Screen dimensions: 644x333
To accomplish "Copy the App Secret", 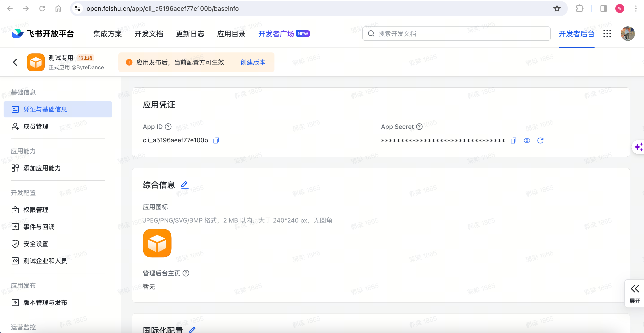I will coord(513,141).
